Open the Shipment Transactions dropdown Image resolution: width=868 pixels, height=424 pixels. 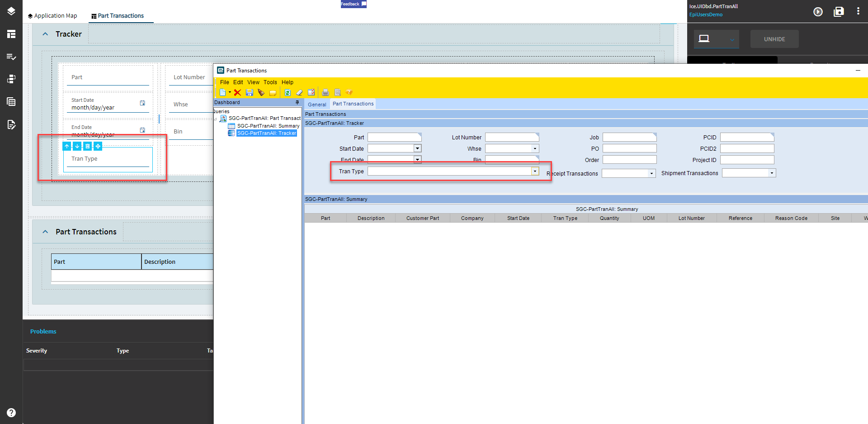[772, 173]
